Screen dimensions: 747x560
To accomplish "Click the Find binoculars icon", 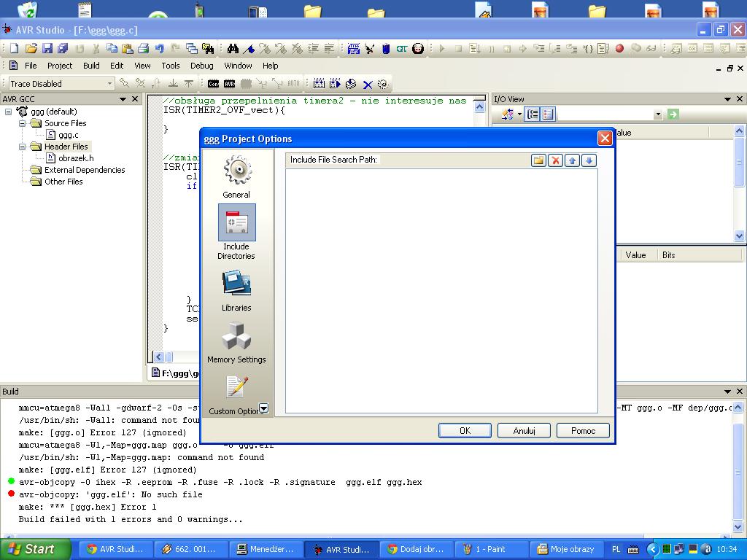I will 233,48.
